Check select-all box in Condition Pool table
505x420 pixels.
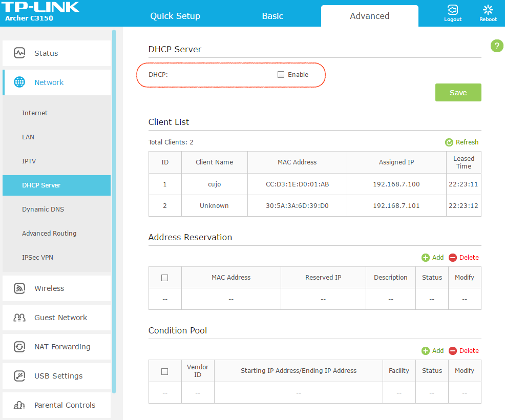[x=164, y=371]
